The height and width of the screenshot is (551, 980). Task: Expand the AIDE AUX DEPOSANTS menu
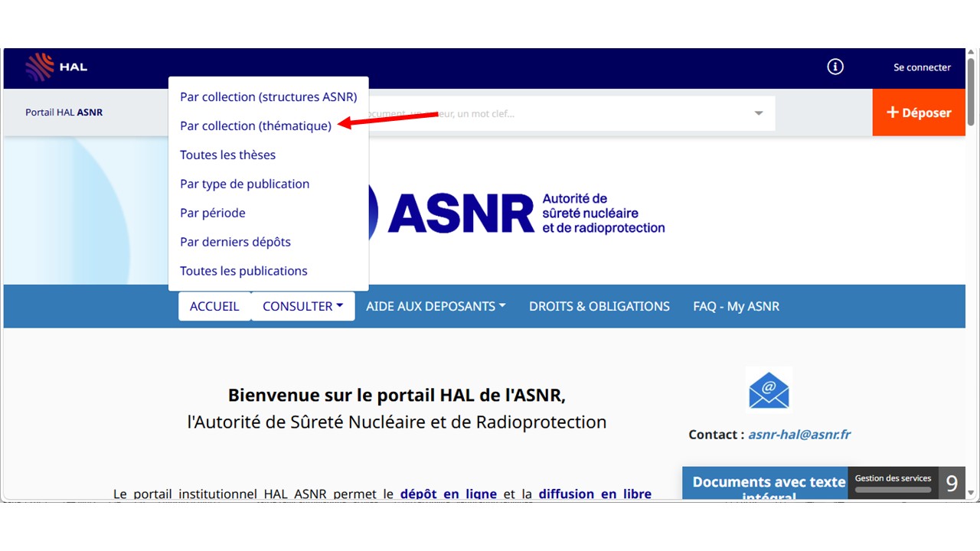(436, 306)
